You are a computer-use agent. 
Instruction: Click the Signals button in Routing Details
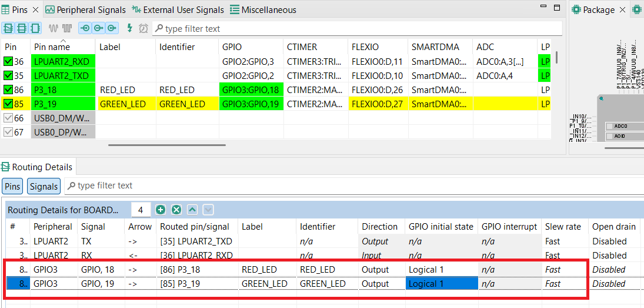click(x=44, y=187)
